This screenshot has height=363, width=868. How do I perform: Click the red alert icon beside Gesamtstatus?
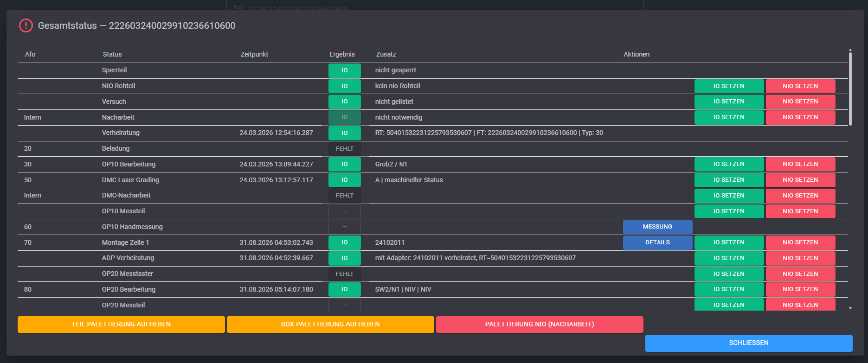[x=26, y=25]
